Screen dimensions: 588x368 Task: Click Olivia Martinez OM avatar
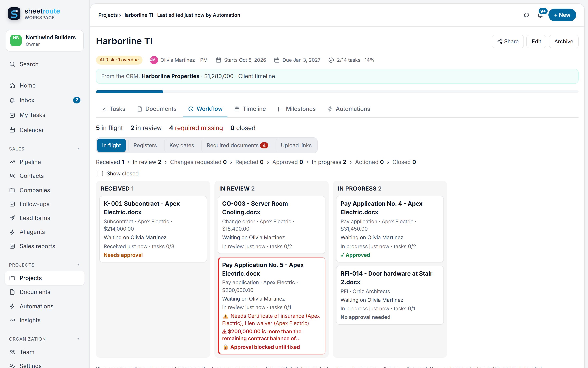154,60
